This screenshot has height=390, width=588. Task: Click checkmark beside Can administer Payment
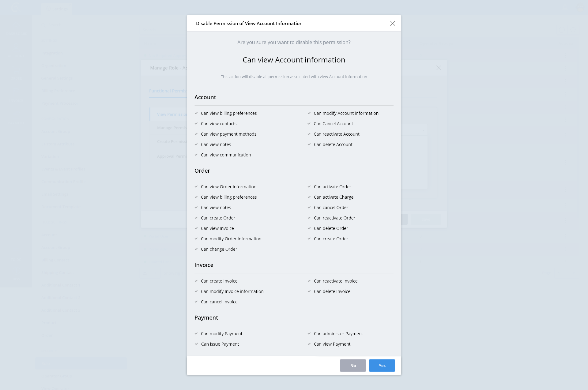click(309, 334)
